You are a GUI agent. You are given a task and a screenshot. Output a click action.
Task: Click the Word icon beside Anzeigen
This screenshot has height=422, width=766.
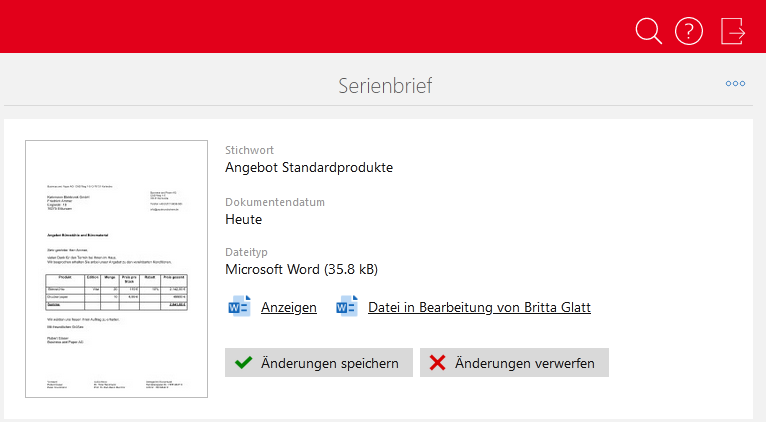point(240,307)
